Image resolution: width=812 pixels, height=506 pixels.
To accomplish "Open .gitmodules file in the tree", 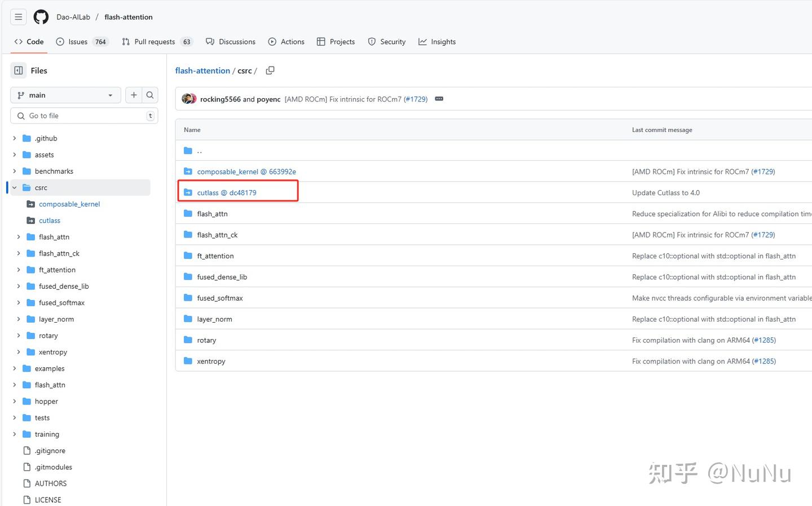I will click(54, 467).
